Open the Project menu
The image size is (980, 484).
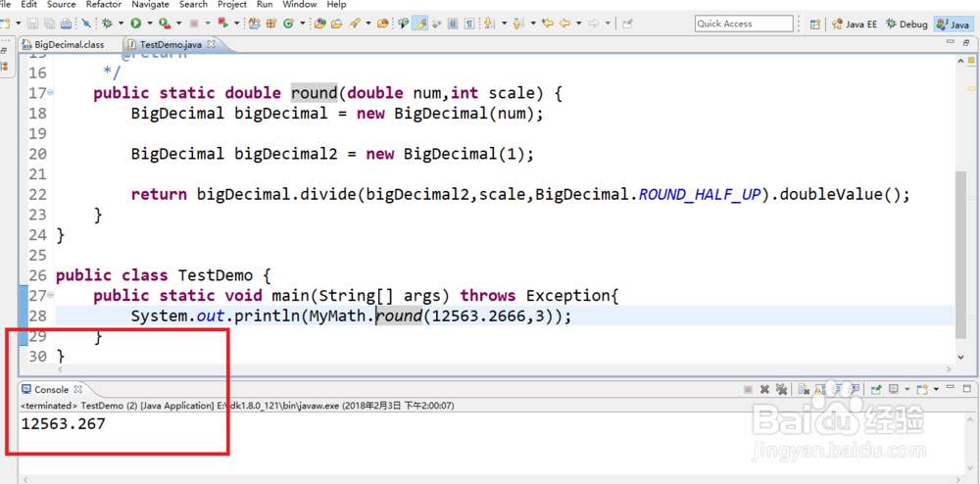coord(232,4)
